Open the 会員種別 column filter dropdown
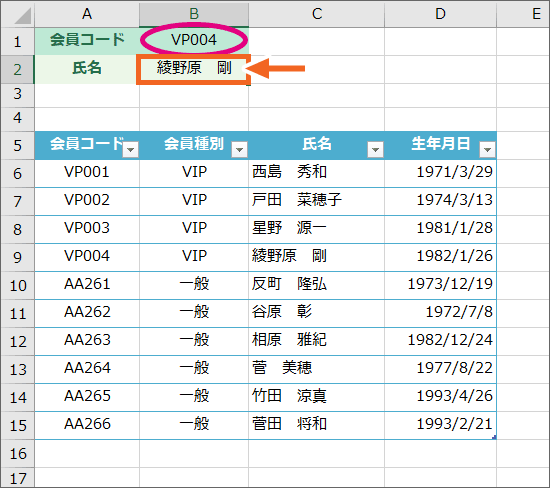 click(x=240, y=149)
